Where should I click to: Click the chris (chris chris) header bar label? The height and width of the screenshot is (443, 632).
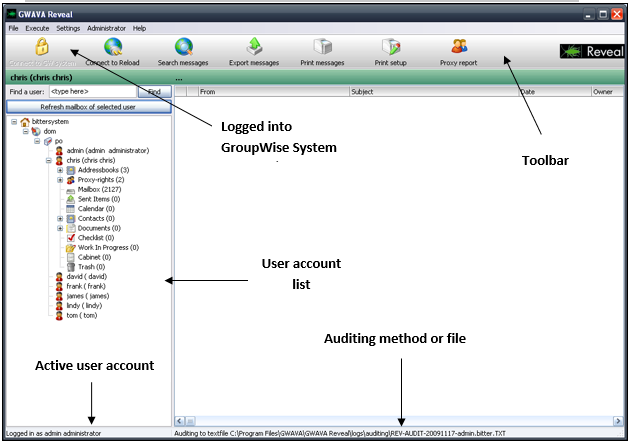pos(42,77)
